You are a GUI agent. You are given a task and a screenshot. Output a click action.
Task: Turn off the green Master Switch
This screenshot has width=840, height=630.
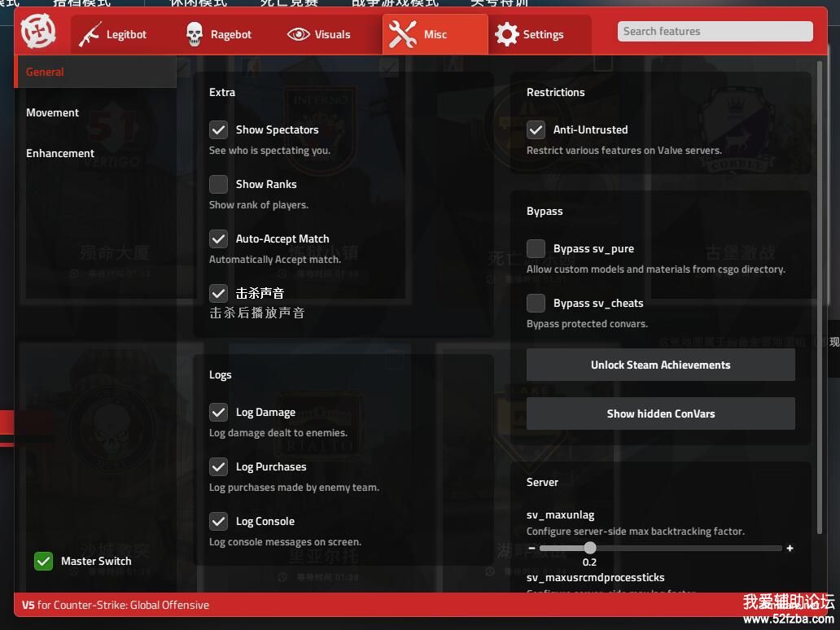point(43,561)
